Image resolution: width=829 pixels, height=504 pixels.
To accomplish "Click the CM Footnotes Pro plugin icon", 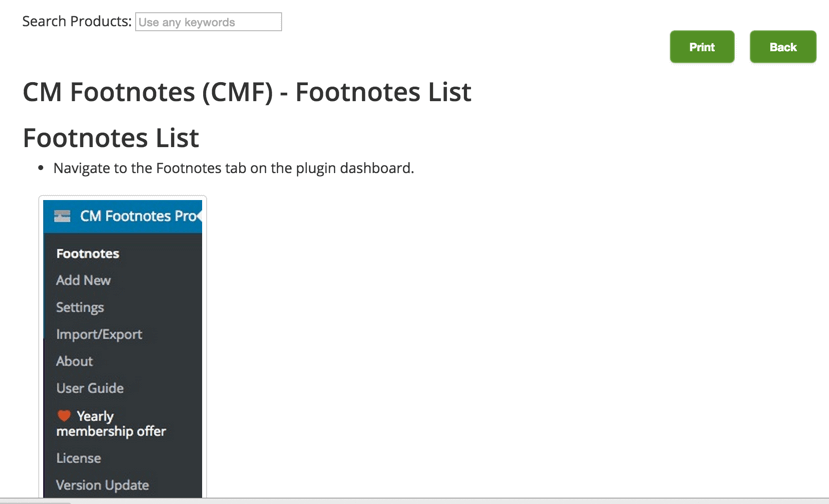I will click(x=62, y=216).
